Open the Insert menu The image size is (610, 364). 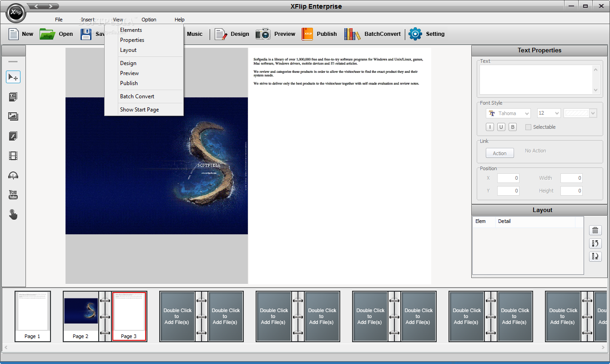[x=88, y=20]
